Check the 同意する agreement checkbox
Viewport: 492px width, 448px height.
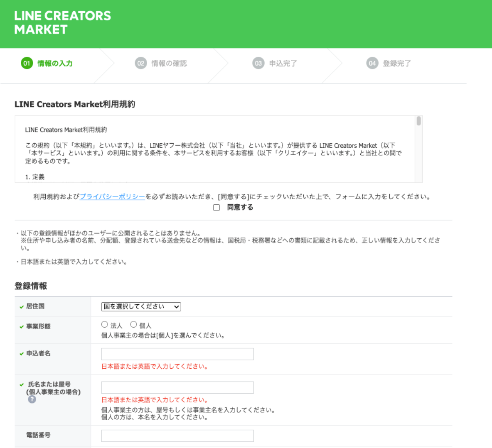click(x=216, y=208)
